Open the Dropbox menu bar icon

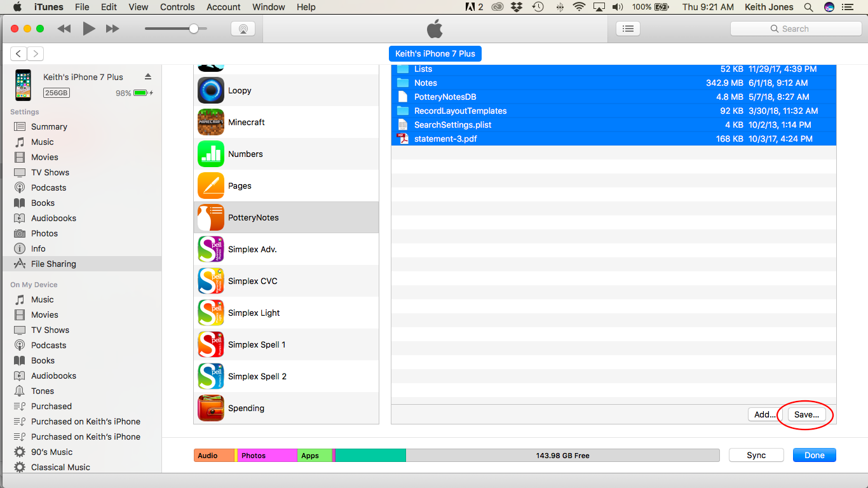[x=517, y=7]
